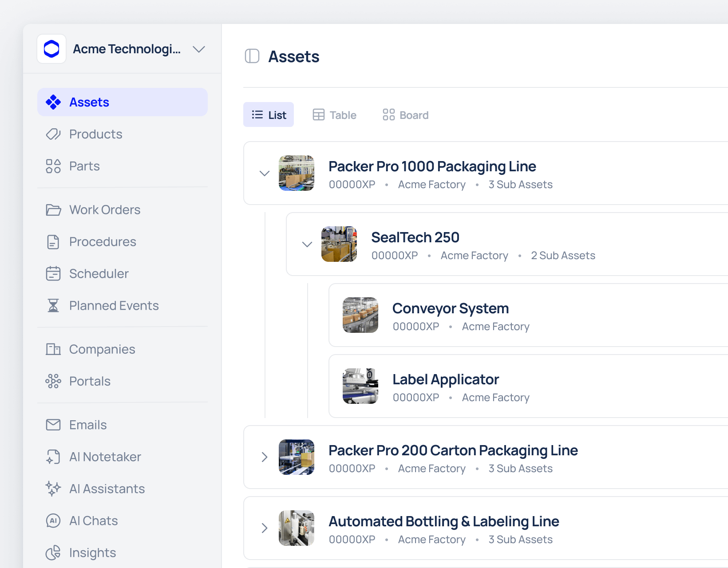Click the Conveyor System thumbnail image
This screenshot has height=568, width=728.
click(360, 315)
